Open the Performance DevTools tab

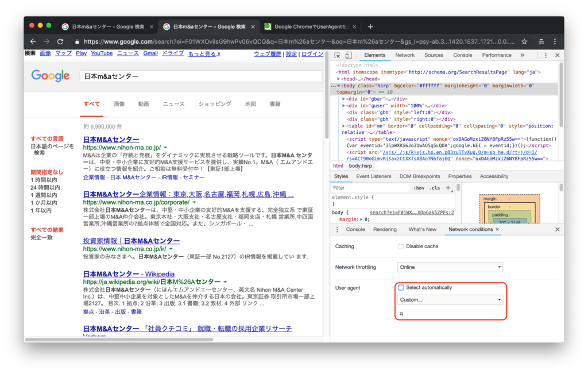[497, 55]
